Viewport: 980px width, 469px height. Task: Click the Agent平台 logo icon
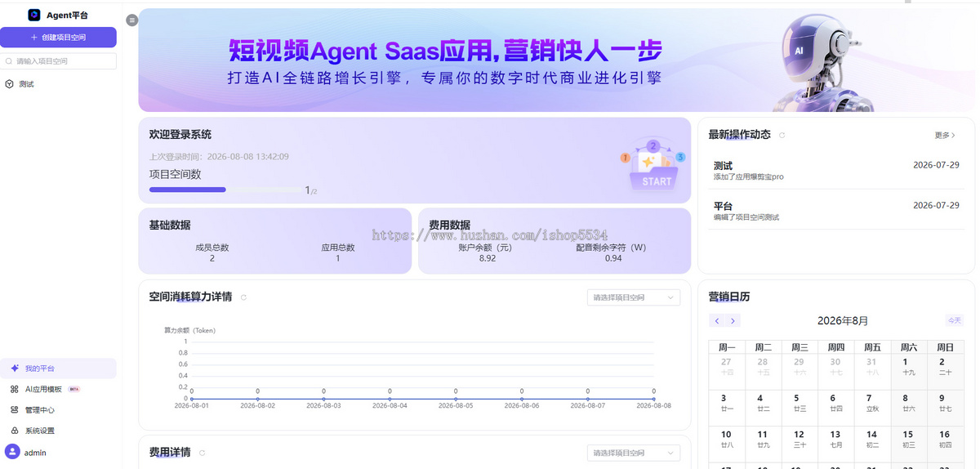click(33, 15)
